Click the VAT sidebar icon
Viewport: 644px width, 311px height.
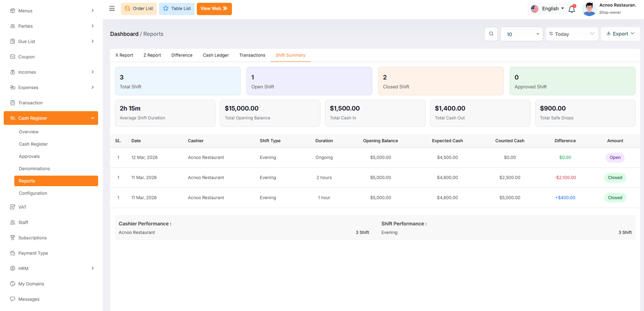[x=12, y=207]
